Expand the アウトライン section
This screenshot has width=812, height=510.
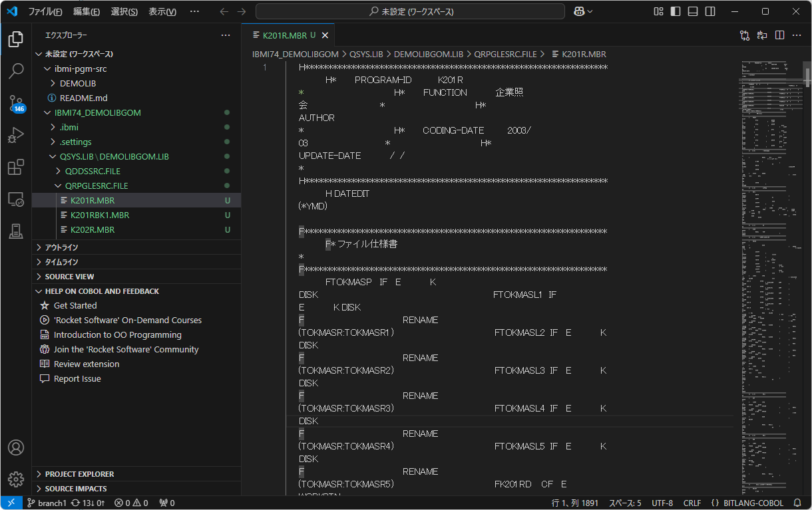pos(136,247)
